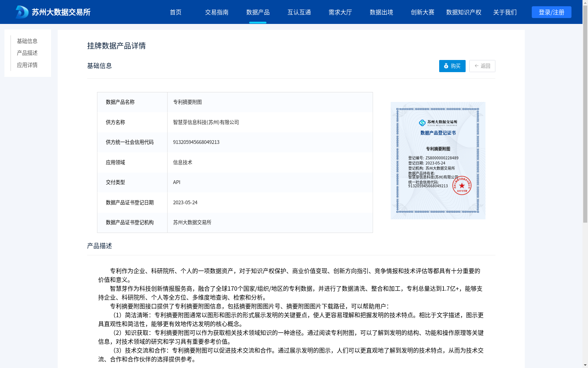Open 数据知识产权 in the navbar

[464, 12]
